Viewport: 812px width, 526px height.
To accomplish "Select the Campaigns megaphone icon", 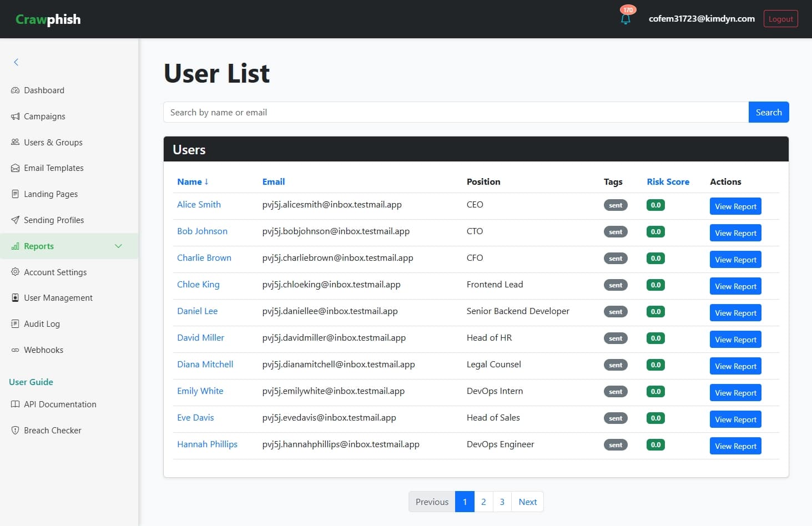I will [14, 116].
